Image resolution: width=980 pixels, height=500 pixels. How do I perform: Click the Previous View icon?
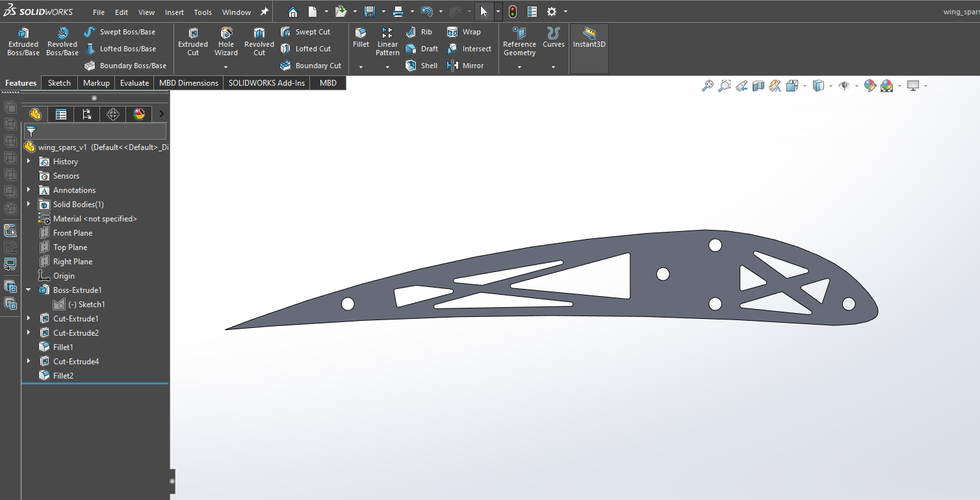(x=741, y=86)
